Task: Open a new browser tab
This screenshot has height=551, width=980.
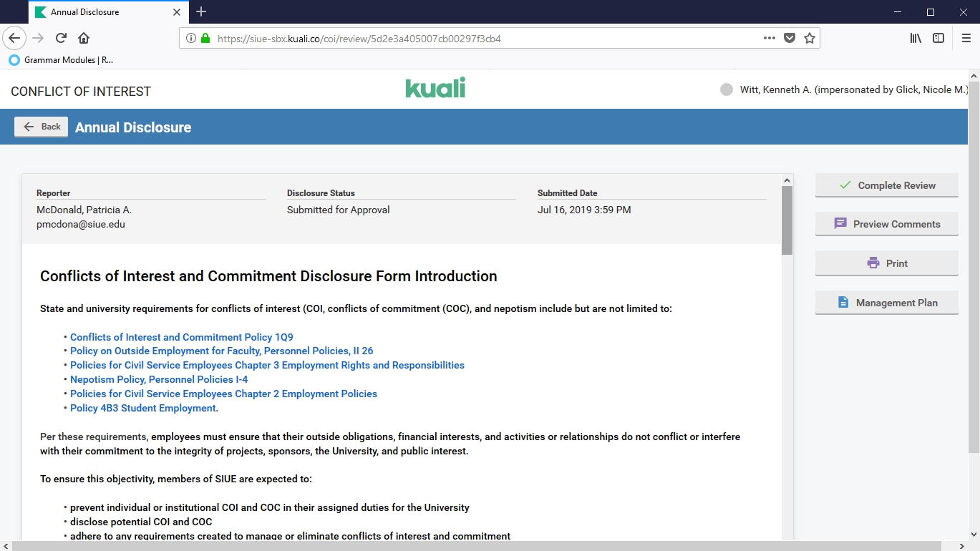Action: coord(201,11)
